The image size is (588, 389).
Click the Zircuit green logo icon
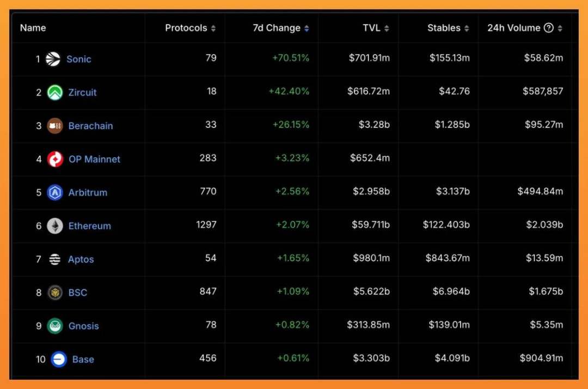[x=55, y=92]
